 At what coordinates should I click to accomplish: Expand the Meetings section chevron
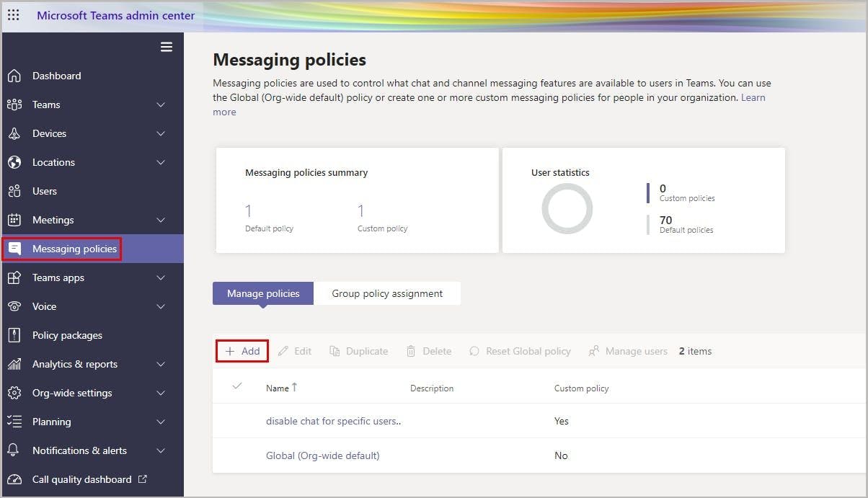(x=161, y=220)
